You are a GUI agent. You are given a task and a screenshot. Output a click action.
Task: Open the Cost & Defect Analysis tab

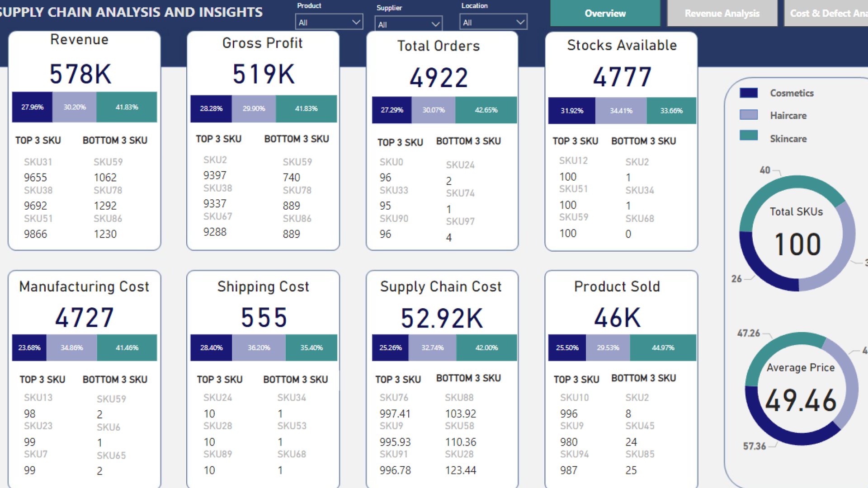(826, 13)
